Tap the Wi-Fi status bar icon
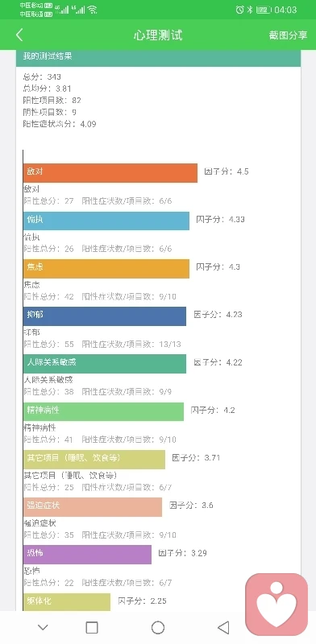 click(x=92, y=10)
